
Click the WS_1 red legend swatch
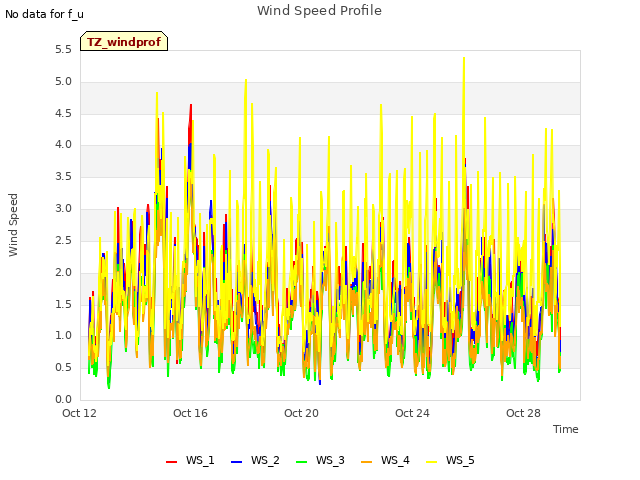pyautogui.click(x=171, y=462)
